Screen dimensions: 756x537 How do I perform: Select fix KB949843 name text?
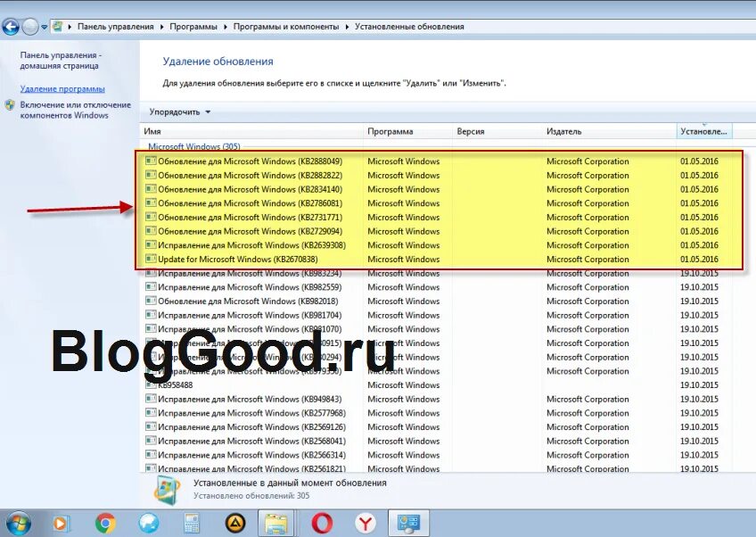[250, 399]
